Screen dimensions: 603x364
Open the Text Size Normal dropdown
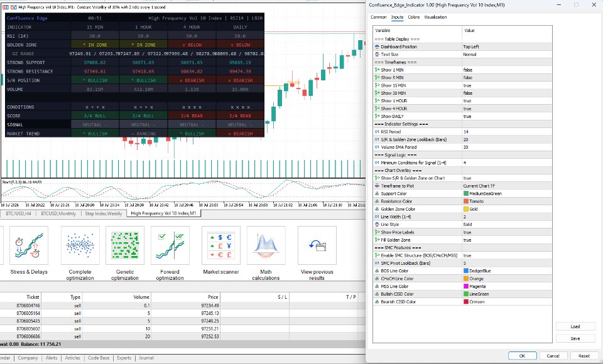coord(507,54)
